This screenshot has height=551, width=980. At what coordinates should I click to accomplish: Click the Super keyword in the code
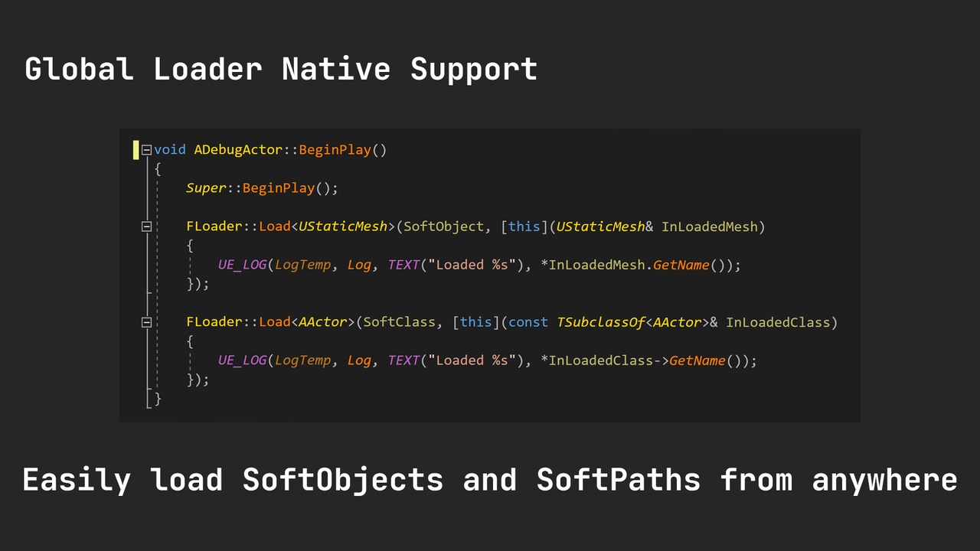pyautogui.click(x=206, y=188)
